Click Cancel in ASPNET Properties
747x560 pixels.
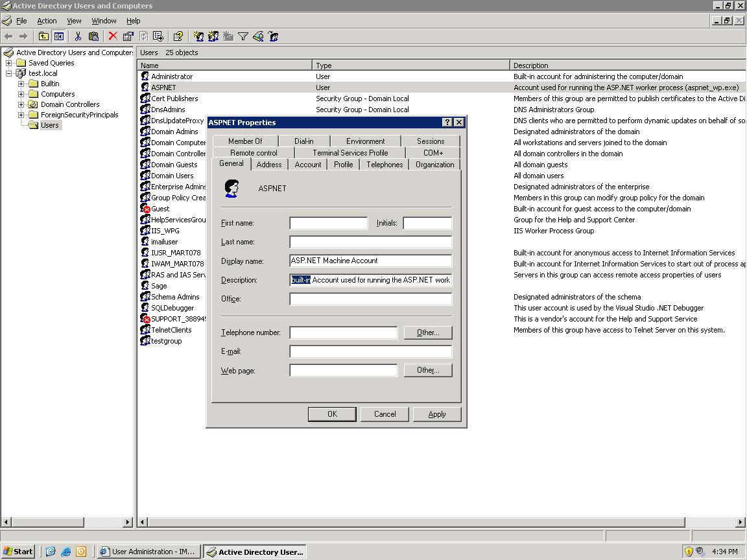coord(385,414)
